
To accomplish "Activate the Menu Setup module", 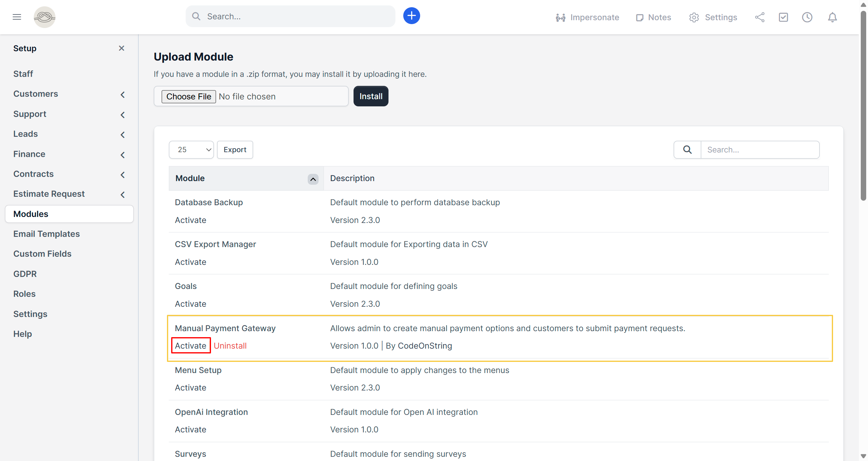I will [190, 387].
